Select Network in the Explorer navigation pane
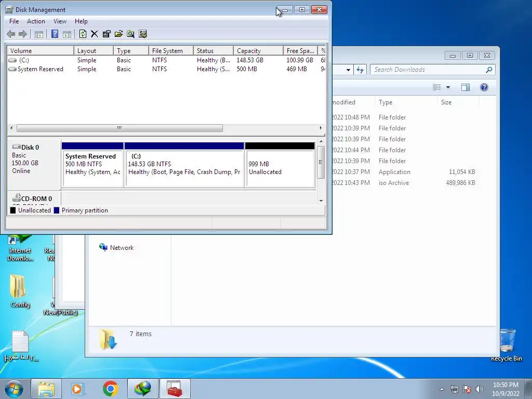The height and width of the screenshot is (399, 532). pos(116,248)
